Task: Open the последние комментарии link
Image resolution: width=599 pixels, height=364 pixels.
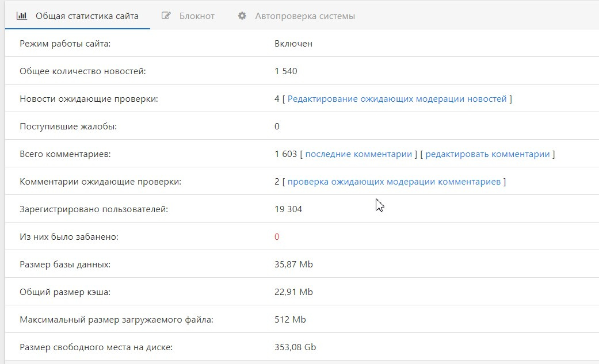Action: pos(358,154)
